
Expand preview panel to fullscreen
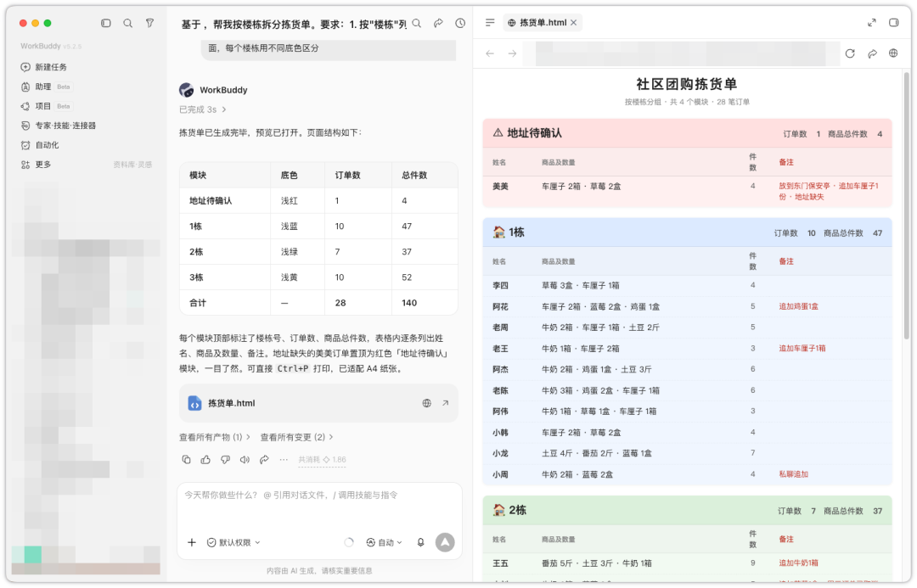(x=871, y=23)
